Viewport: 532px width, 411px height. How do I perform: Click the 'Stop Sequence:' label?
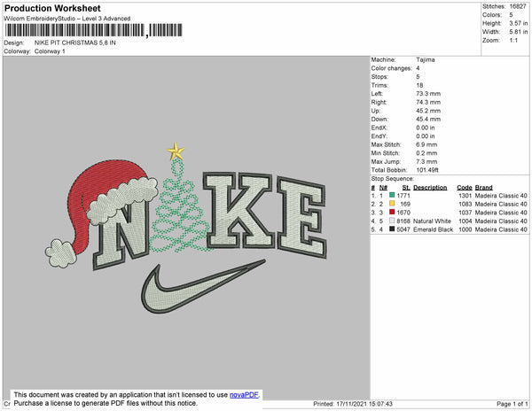point(392,179)
